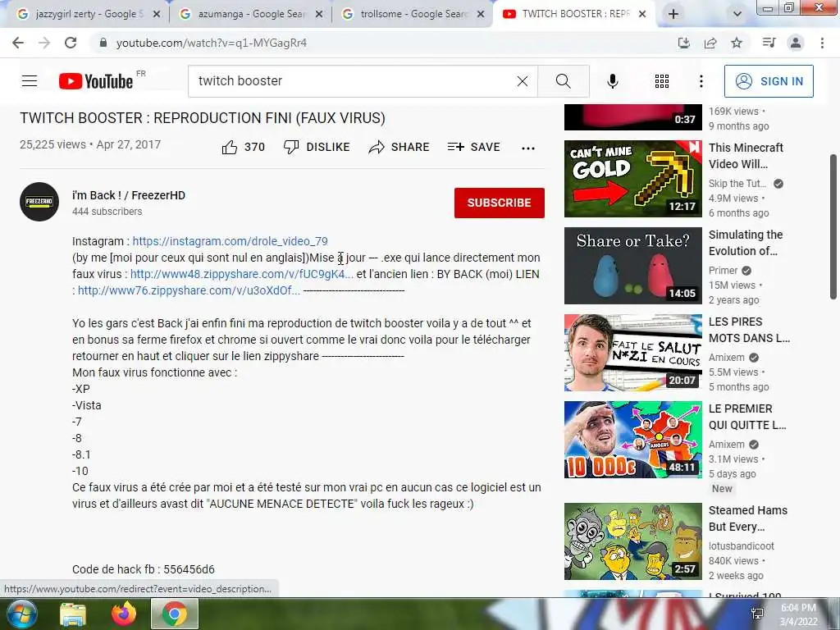Open the Can't Mine Gold Minecraft thumbnail

[632, 178]
